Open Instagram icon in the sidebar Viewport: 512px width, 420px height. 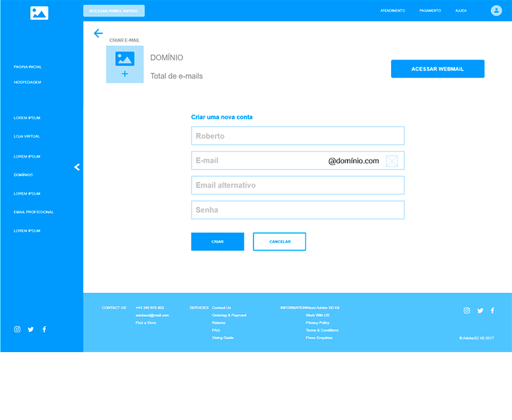click(x=17, y=329)
